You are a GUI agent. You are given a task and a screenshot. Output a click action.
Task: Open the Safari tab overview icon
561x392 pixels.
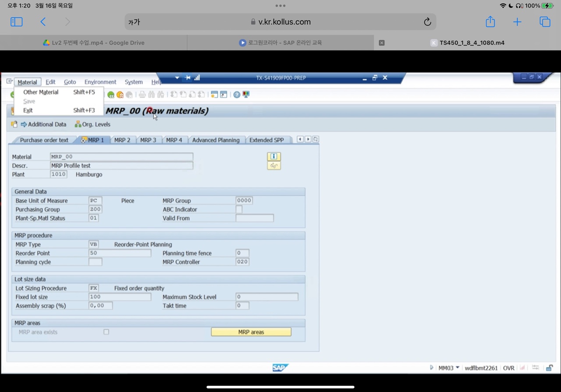pyautogui.click(x=545, y=21)
